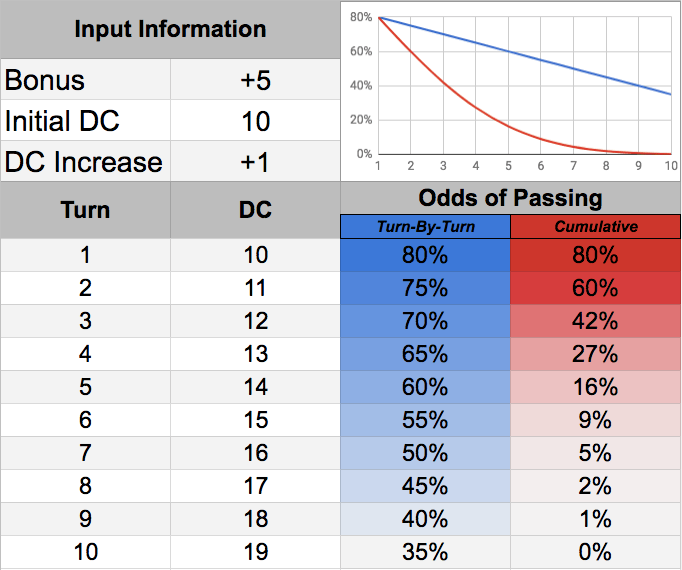The image size is (682, 570).
Task: Click the "DC" column header cell
Action: tap(255, 211)
